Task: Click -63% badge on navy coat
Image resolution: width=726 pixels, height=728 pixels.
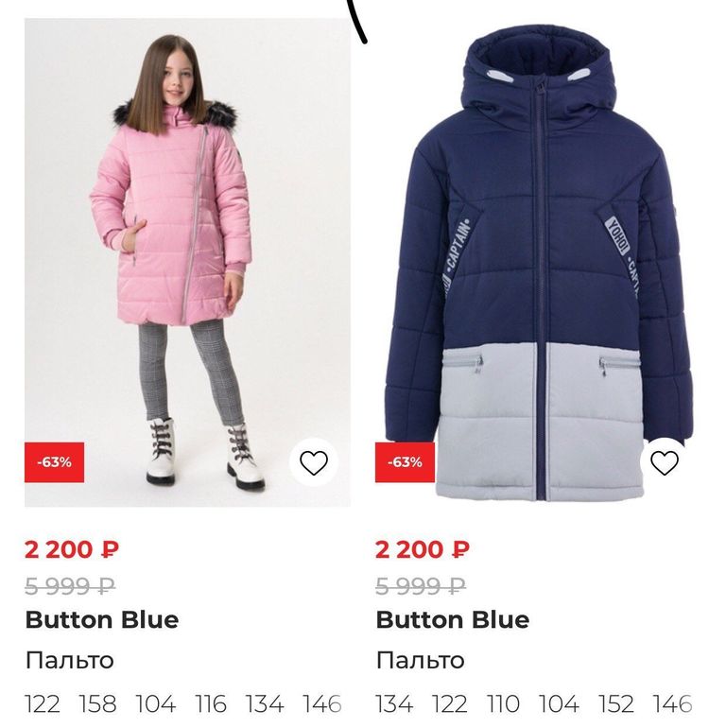Action: 405,462
